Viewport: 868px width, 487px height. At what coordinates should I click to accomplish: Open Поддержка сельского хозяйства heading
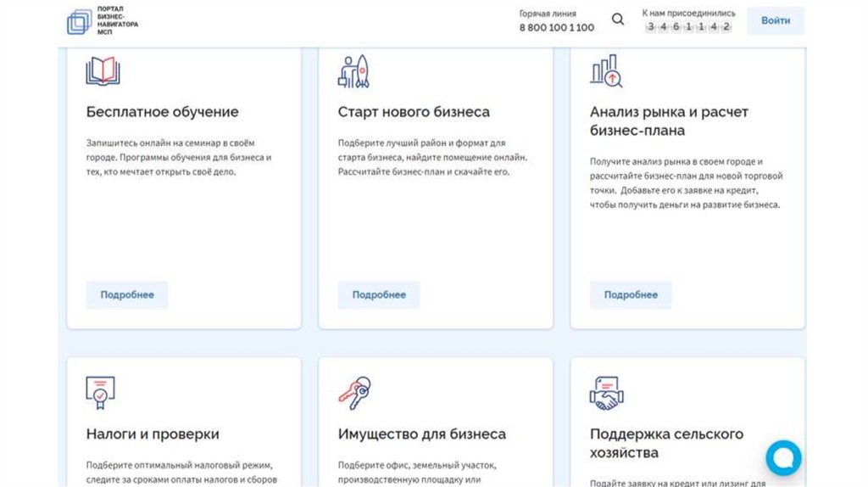point(666,443)
